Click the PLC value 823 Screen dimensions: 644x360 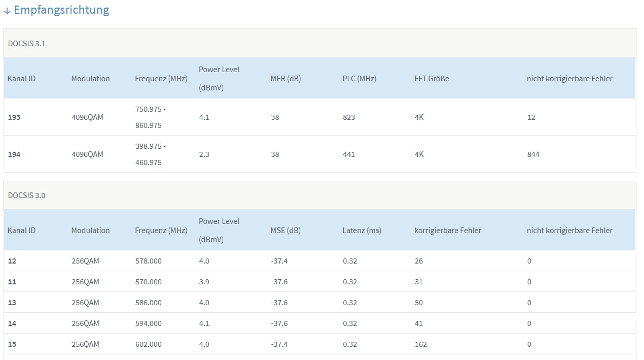[x=349, y=117]
